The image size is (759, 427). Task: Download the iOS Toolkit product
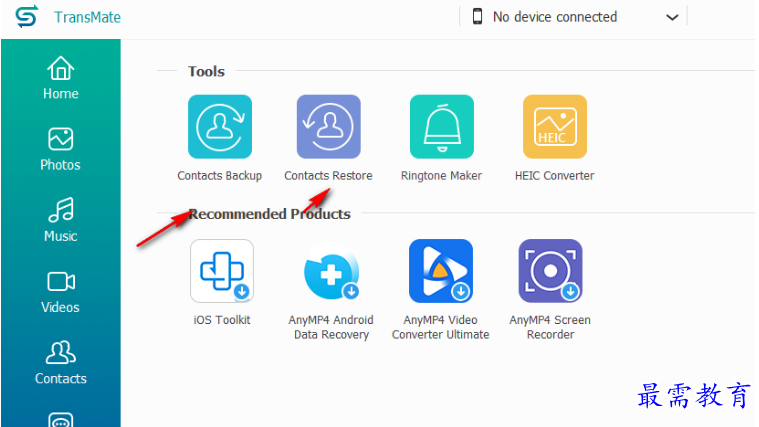click(222, 271)
